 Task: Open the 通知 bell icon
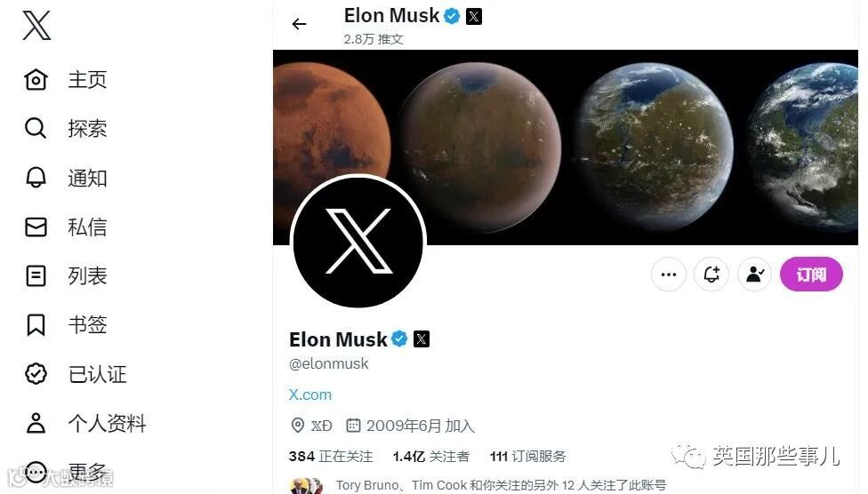(36, 178)
